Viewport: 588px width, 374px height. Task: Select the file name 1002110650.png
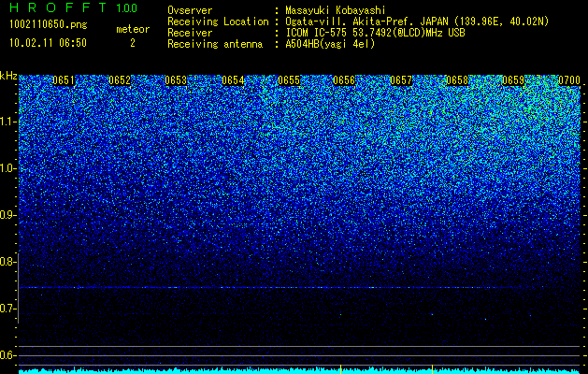[x=48, y=25]
